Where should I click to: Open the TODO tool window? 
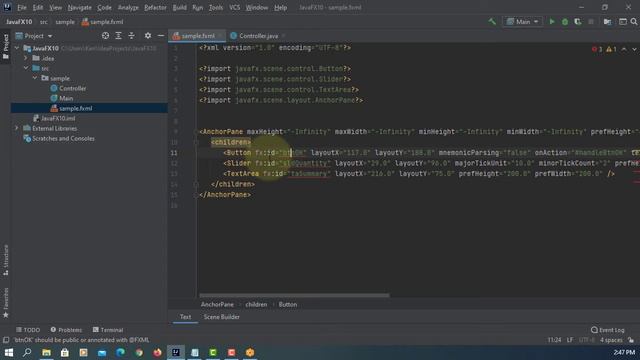pos(28,330)
